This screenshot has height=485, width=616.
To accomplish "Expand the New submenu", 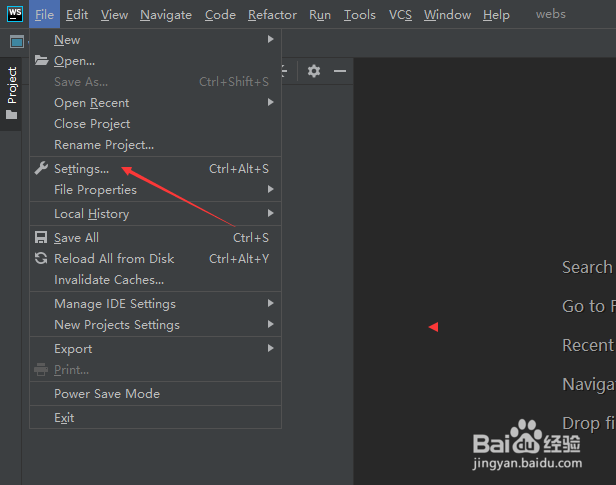I will point(156,40).
